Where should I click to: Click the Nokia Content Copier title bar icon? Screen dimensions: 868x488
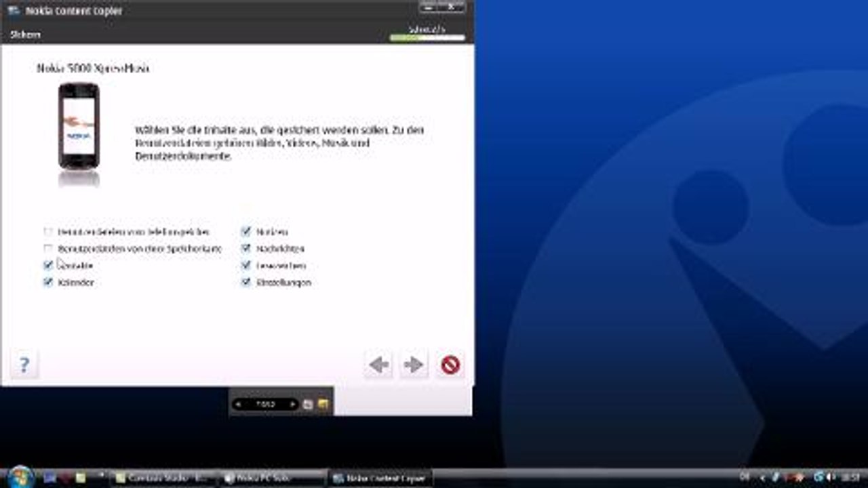point(14,11)
